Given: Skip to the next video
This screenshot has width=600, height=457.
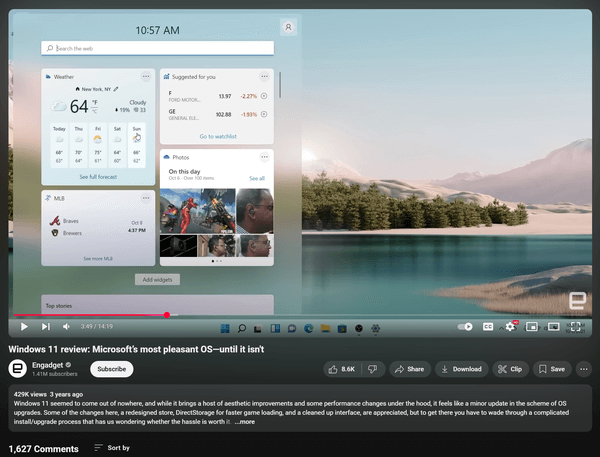Looking at the screenshot, I should pyautogui.click(x=46, y=326).
